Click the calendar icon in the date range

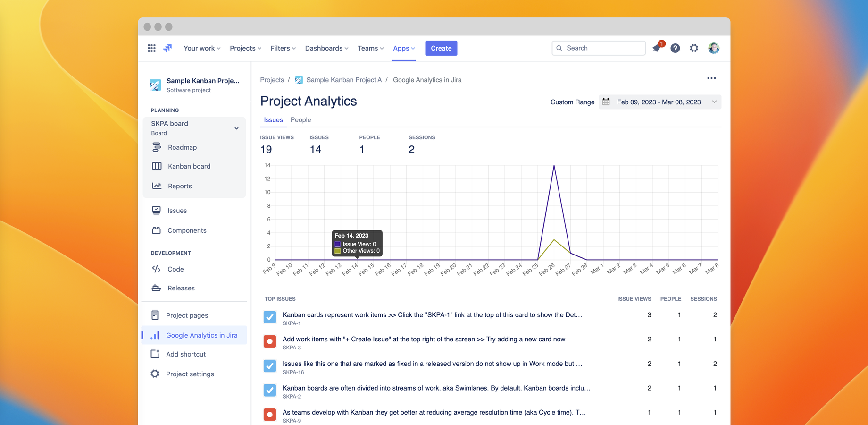click(x=606, y=102)
